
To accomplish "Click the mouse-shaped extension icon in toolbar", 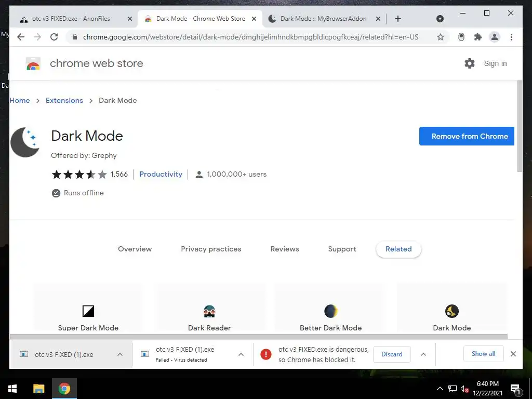I will (x=461, y=37).
